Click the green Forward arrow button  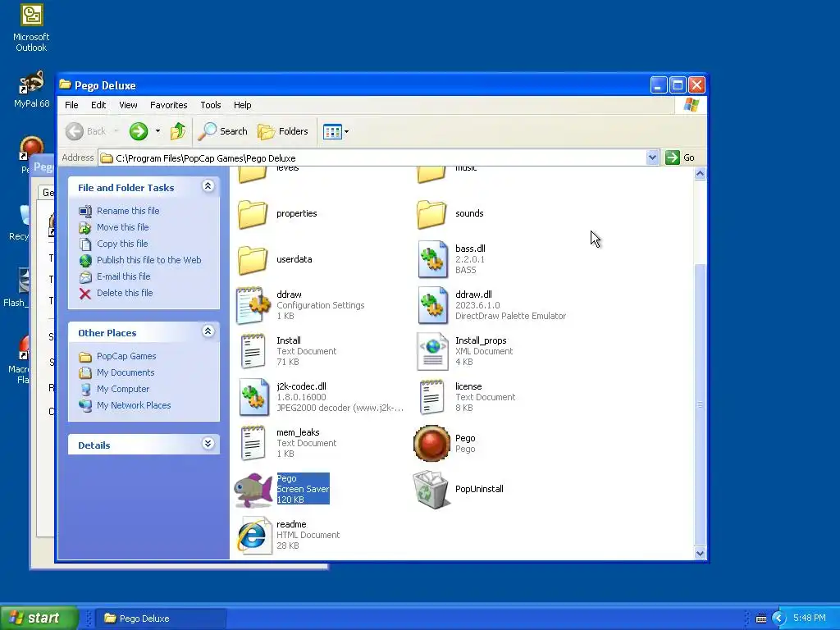(138, 131)
